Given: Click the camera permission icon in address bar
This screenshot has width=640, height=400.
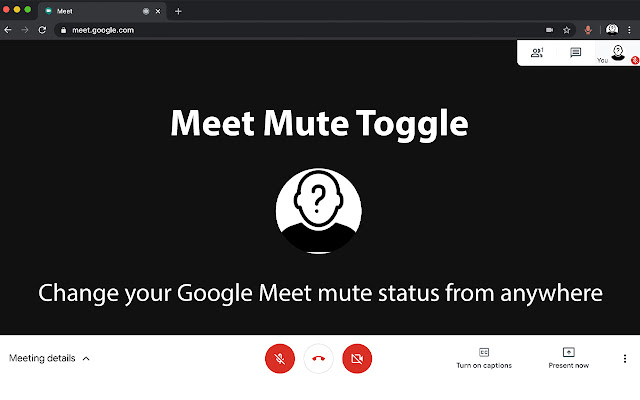Looking at the screenshot, I should point(549,30).
